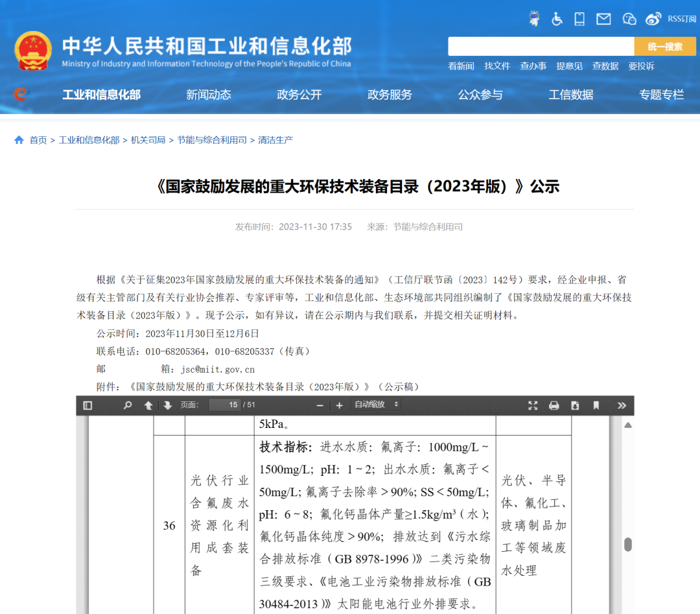Click the PDF page number field

point(225,405)
